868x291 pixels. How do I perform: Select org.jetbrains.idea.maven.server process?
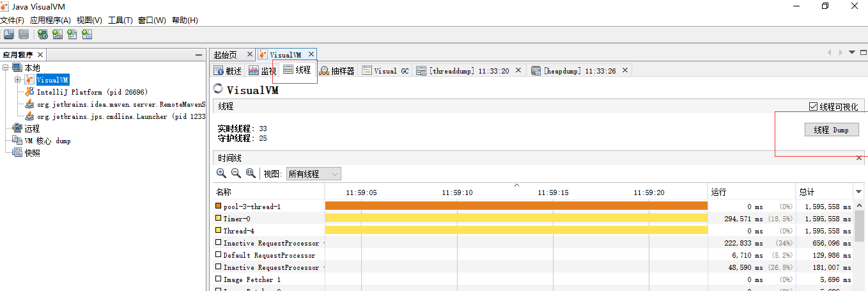click(x=121, y=104)
